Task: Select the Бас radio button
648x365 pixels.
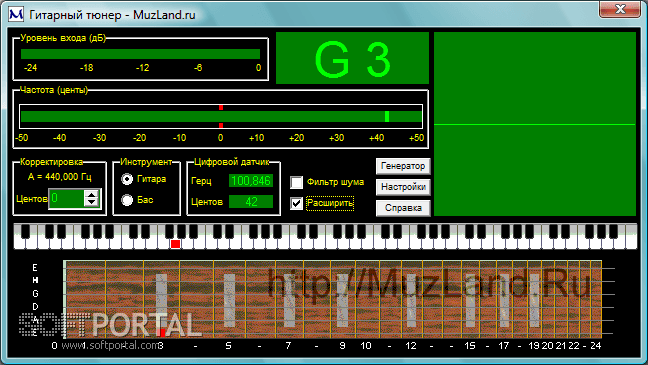Action: 127,200
